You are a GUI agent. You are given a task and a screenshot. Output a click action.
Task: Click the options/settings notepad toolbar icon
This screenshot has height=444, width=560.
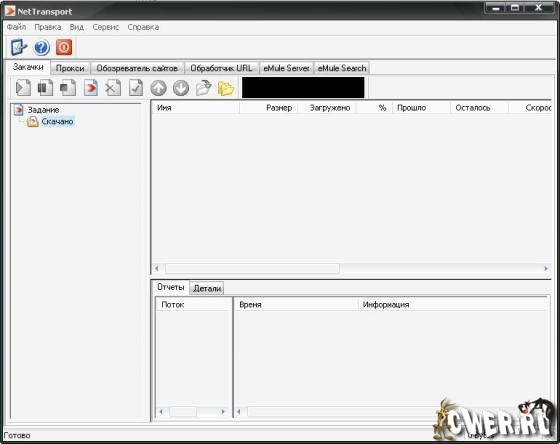[19, 48]
